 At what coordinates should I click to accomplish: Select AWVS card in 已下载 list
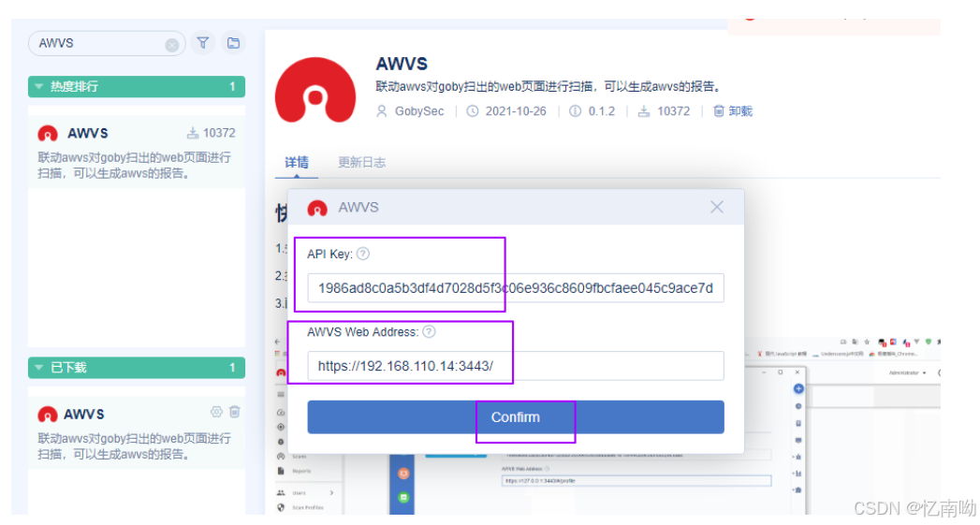(137, 433)
